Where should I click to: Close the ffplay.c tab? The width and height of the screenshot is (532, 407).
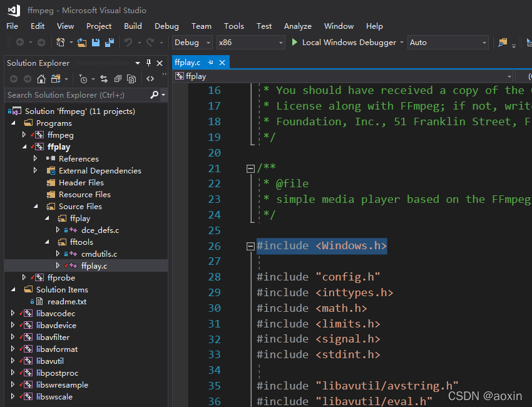[222, 63]
